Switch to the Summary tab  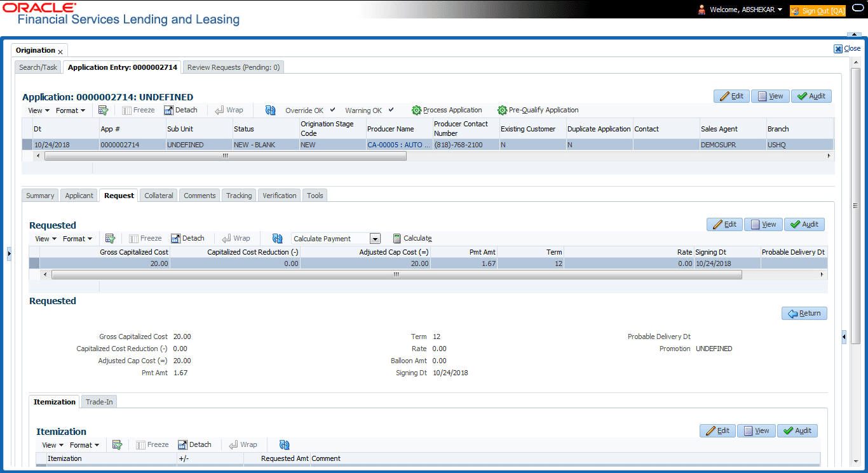(x=40, y=196)
